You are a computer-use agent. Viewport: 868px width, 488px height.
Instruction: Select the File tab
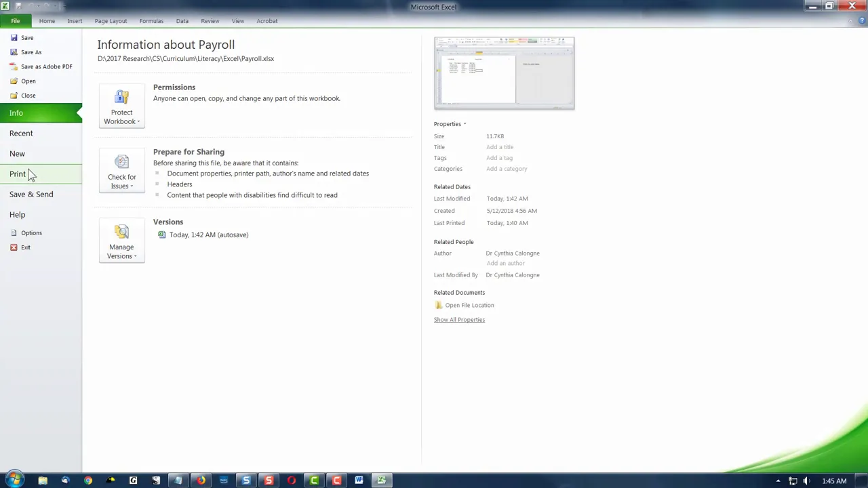click(x=15, y=21)
